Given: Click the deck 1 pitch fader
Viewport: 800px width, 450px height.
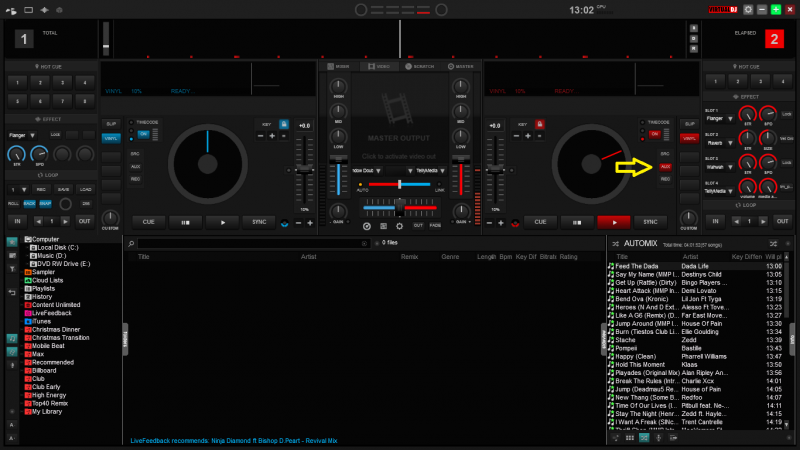Looking at the screenshot, I should [305, 169].
